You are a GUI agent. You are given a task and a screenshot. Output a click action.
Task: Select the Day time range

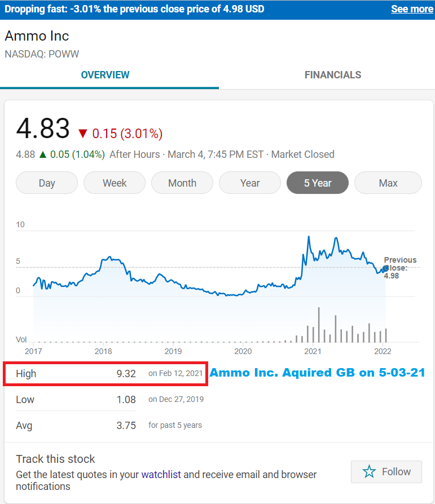[x=47, y=183]
